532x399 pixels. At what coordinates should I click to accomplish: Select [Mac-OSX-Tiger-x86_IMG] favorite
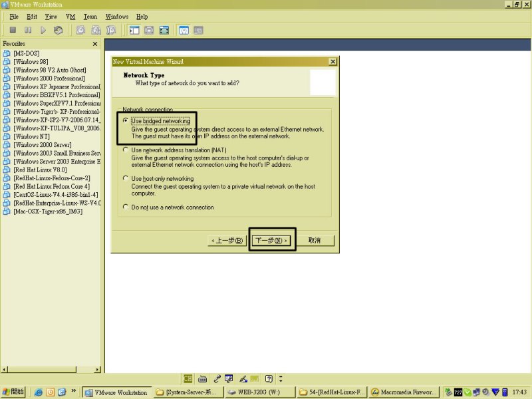48,211
